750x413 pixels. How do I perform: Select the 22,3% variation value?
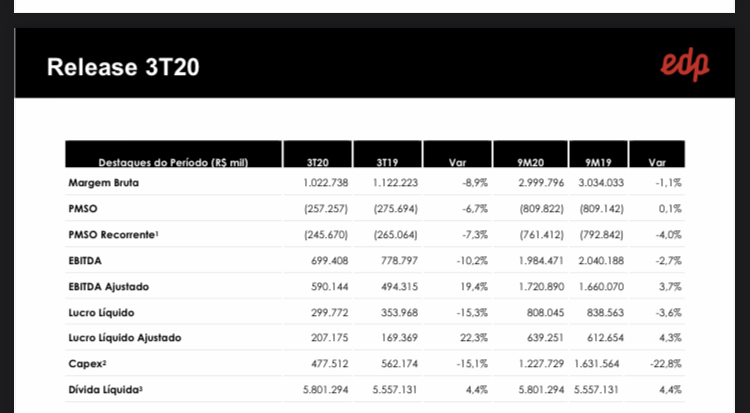(474, 338)
